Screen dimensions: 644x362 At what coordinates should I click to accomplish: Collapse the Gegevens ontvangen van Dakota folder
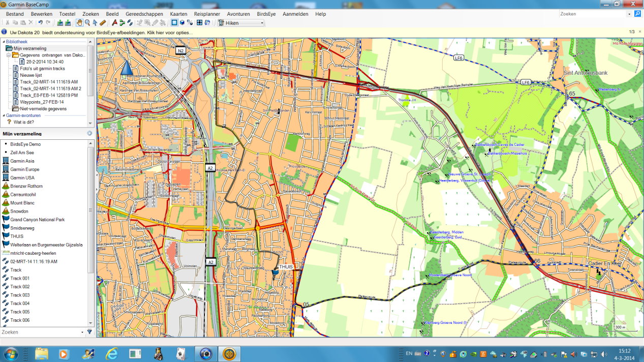click(x=9, y=55)
